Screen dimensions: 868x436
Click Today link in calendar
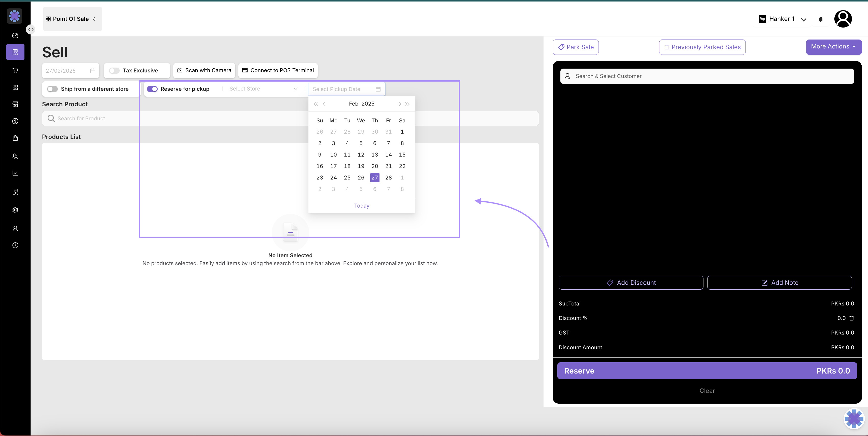362,206
